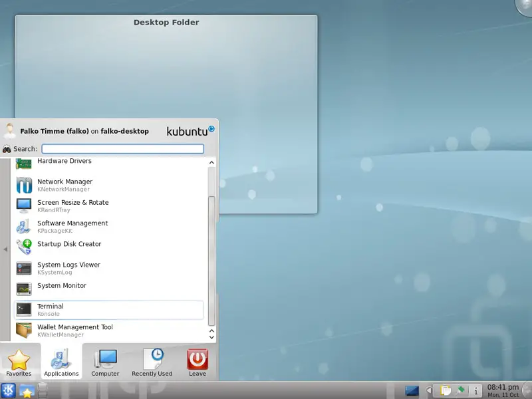Open Hardware Drivers entry
Screen dimensions: 532x399
pos(64,162)
